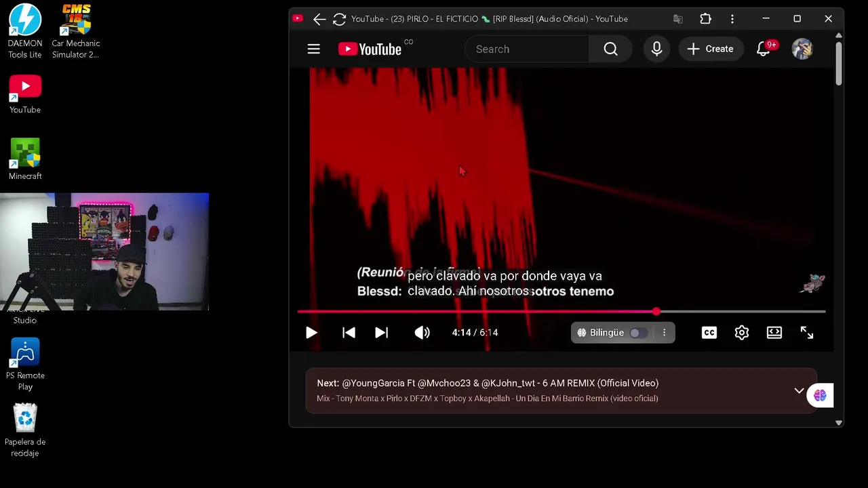The width and height of the screenshot is (868, 488).
Task: Start voice search with microphone
Action: click(656, 49)
